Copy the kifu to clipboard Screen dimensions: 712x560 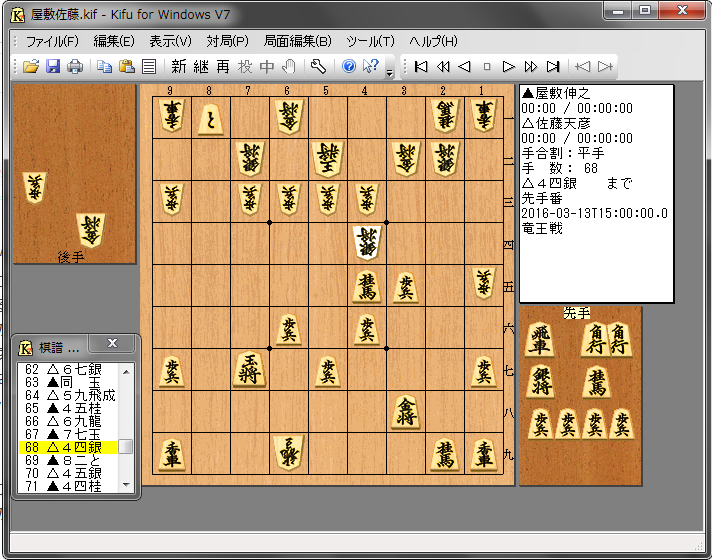click(105, 67)
